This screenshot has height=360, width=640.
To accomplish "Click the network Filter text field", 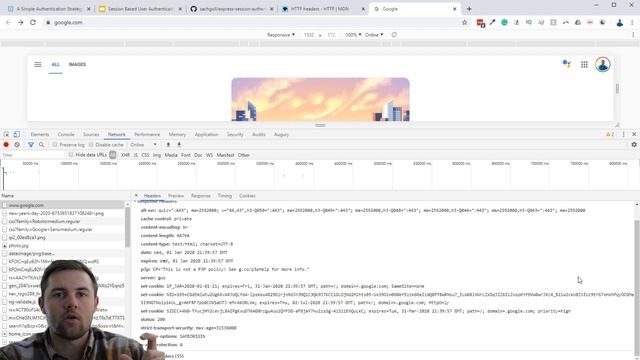I will (33, 155).
